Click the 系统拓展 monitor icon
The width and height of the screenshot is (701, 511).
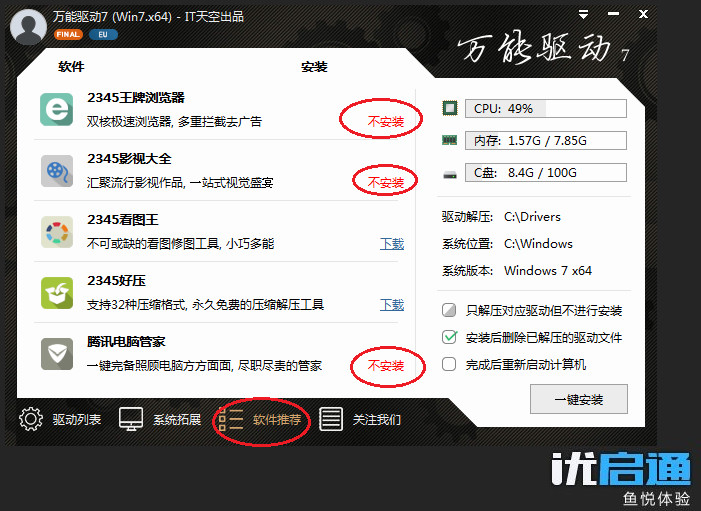[x=131, y=419]
